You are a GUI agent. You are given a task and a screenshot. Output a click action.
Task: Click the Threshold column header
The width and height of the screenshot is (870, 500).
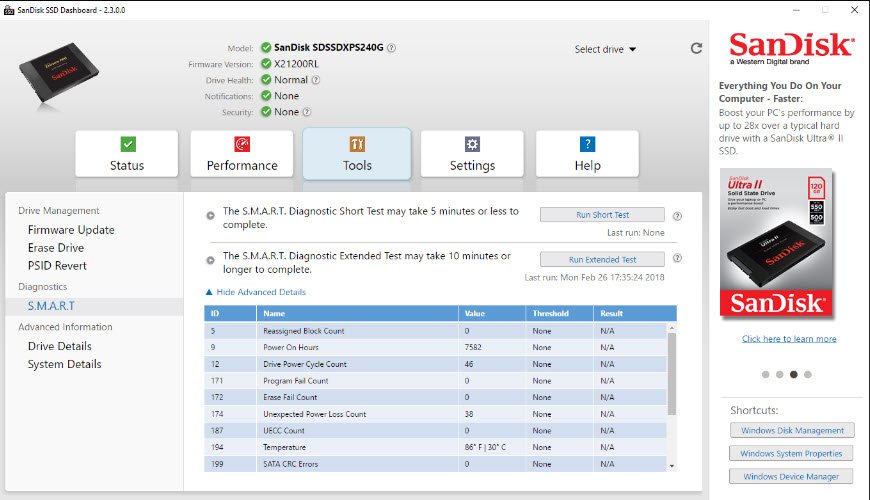coord(559,314)
